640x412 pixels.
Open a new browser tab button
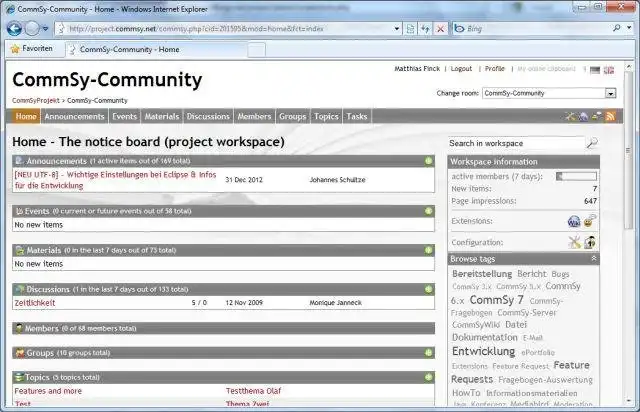coord(256,49)
